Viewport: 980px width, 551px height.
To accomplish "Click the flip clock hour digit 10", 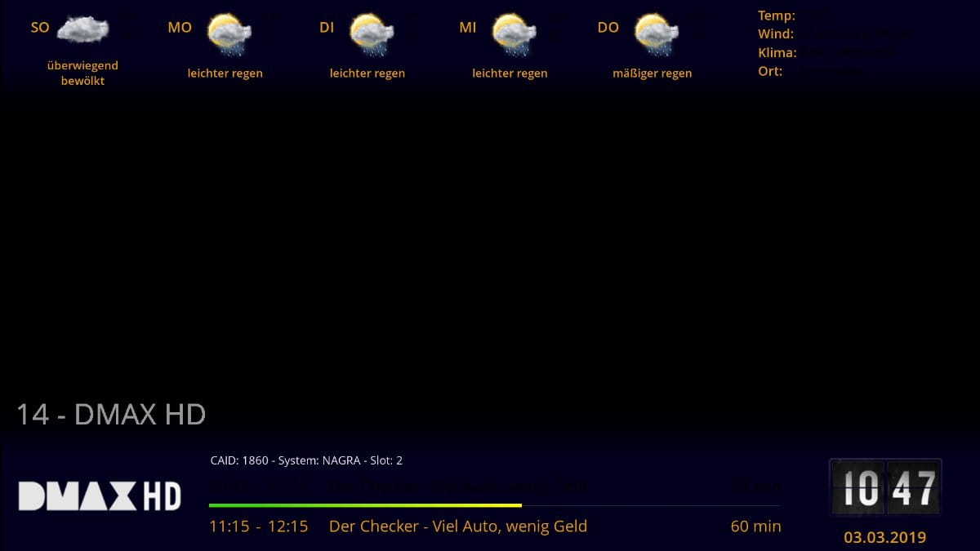I will [857, 488].
